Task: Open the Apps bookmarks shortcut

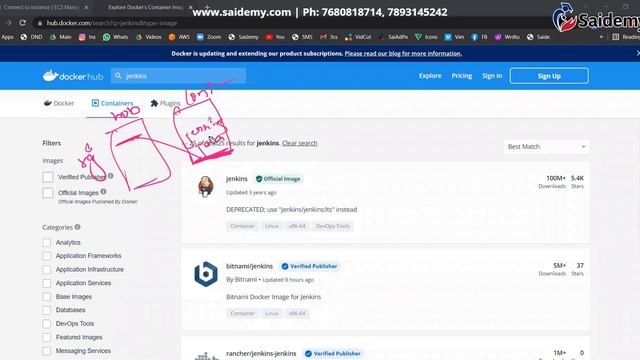Action: [x=7, y=37]
